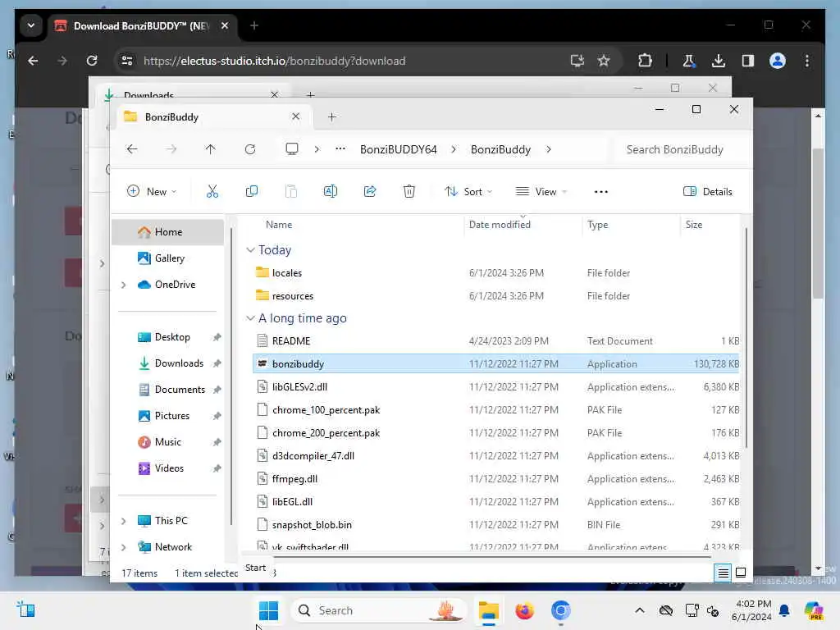The image size is (840, 630).
Task: Collapse the Today group
Action: 250,250
